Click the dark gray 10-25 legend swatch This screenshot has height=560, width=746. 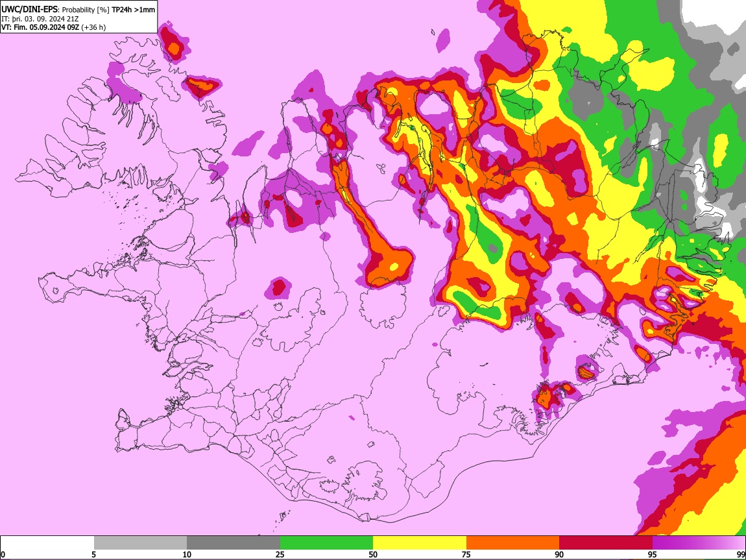point(234,543)
